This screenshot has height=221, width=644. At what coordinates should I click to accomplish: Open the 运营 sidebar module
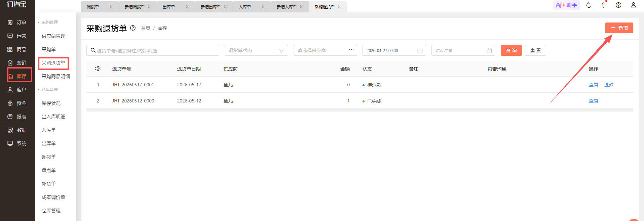[x=17, y=36]
